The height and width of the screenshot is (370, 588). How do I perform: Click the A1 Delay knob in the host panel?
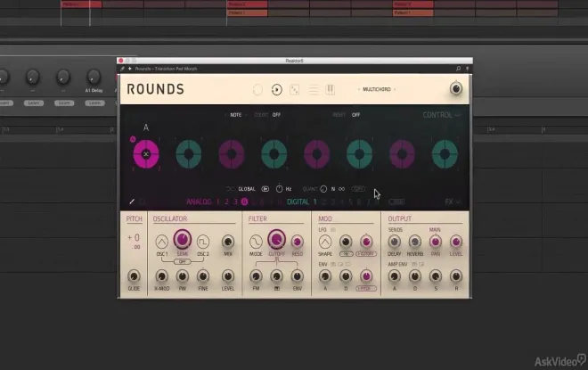click(x=94, y=77)
